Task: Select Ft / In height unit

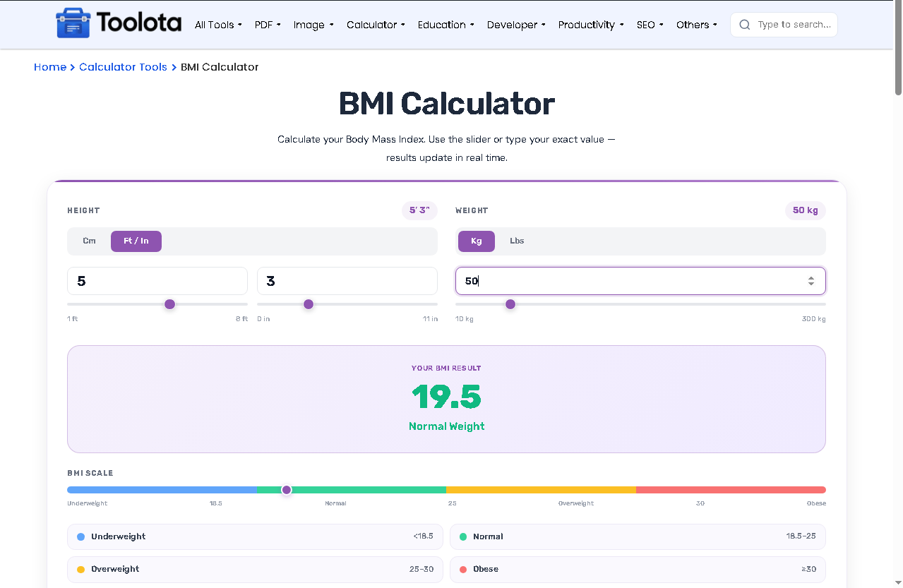Action: (x=136, y=241)
